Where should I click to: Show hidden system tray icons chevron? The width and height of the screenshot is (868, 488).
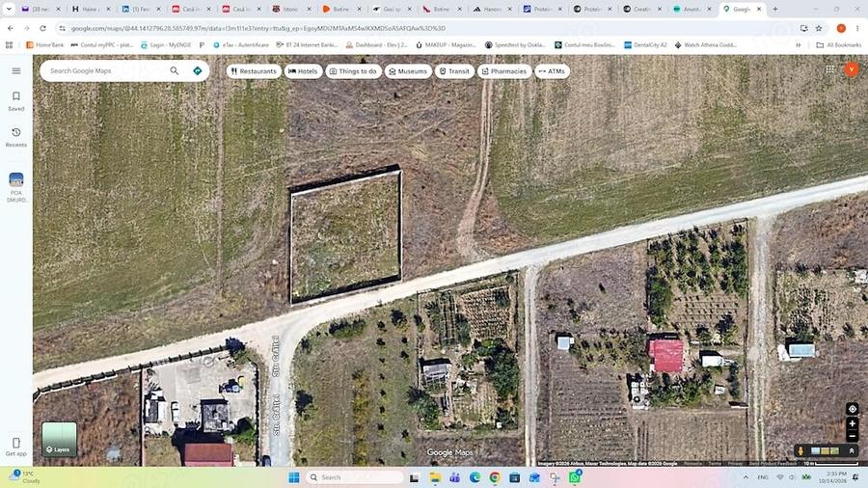coord(746,477)
